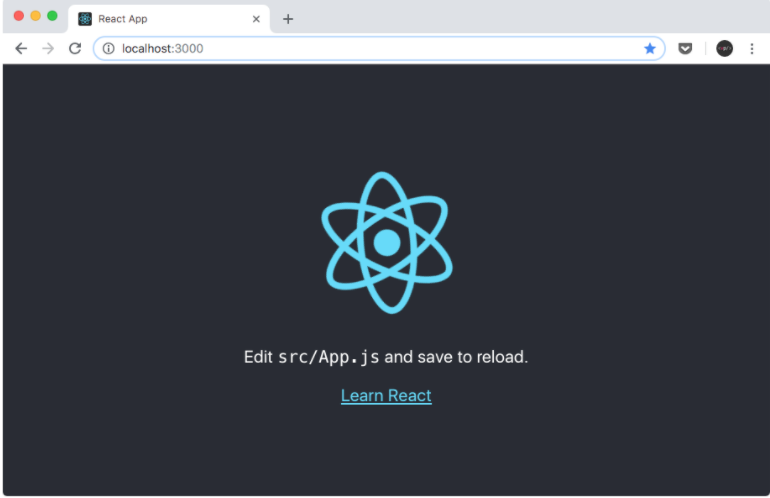
Task: Click the blue bookmark star
Action: pos(650,48)
